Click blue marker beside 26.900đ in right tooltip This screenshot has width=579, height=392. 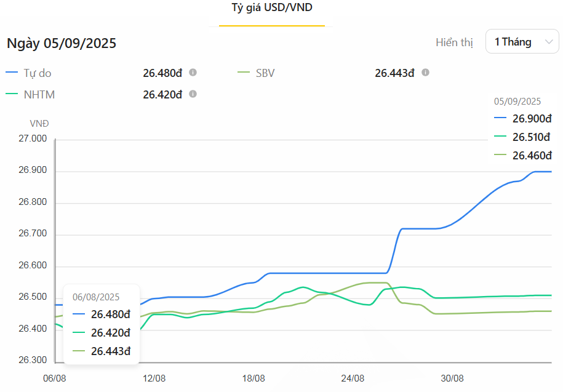[x=500, y=118]
